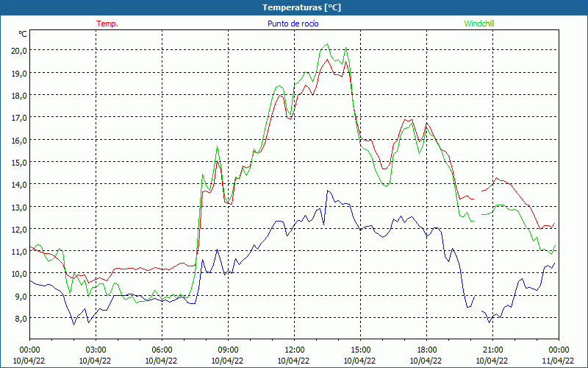Click the 17,0 y-axis value
Screen dimensions: 588x368
[19, 118]
